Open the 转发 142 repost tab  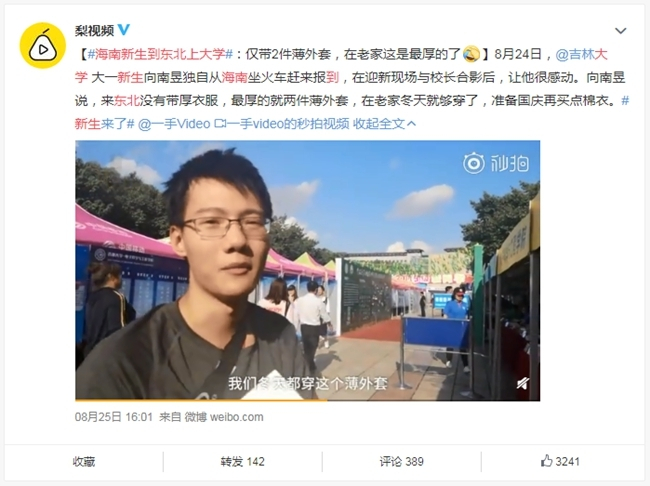click(x=243, y=462)
